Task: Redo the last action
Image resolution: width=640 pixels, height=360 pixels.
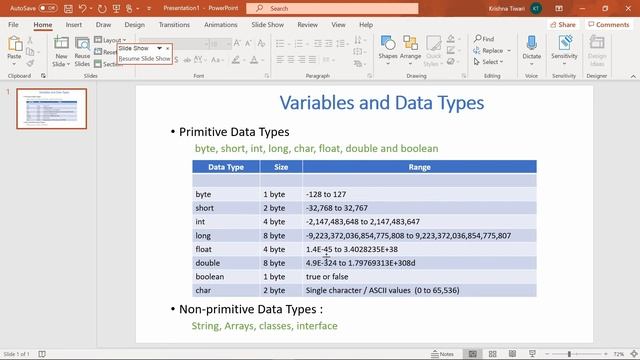Action: [102, 8]
